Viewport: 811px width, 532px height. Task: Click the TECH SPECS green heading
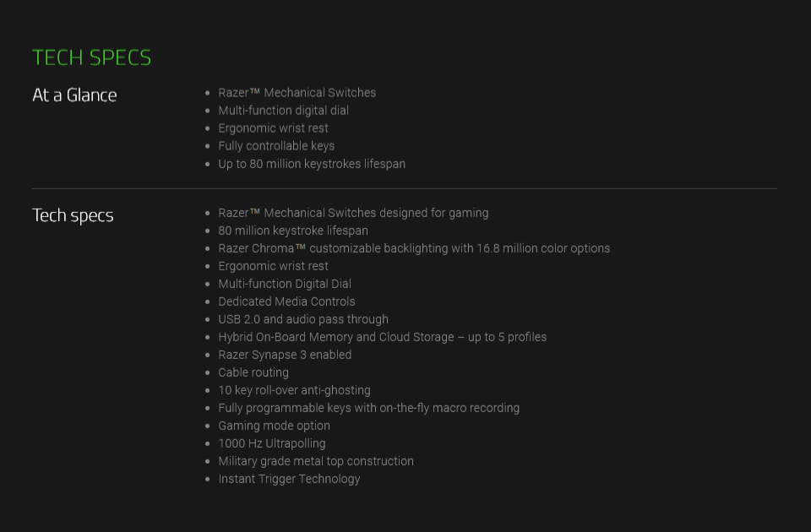(91, 57)
